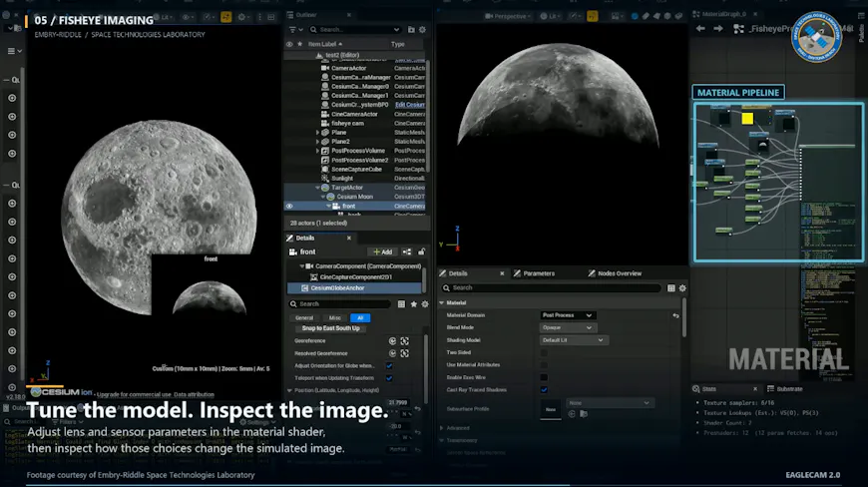Select the Misc filter button
The image size is (868, 487).
click(x=335, y=318)
